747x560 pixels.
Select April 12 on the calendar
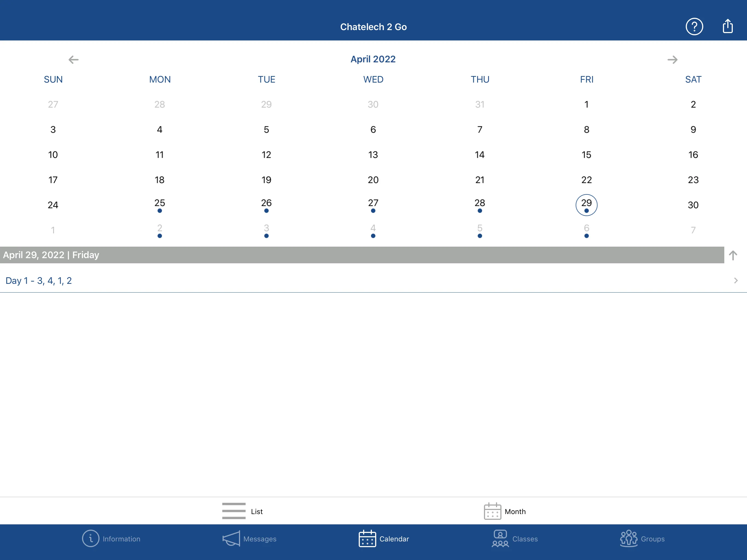[x=266, y=155]
